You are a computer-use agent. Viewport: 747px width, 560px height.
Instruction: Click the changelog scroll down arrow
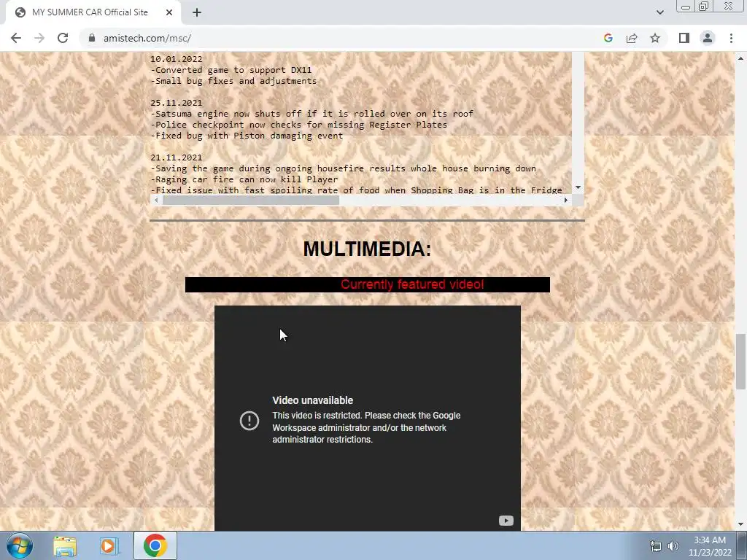tap(578, 187)
